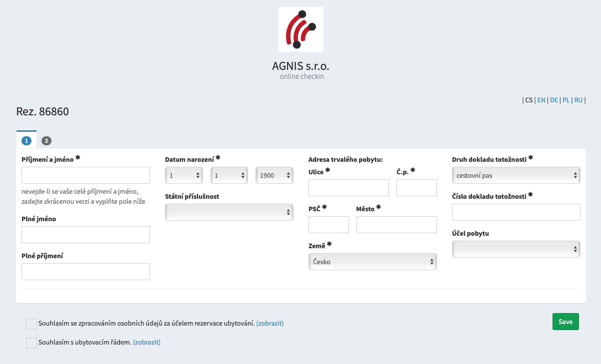Expand the Státní příslušnost dropdown

[229, 212]
